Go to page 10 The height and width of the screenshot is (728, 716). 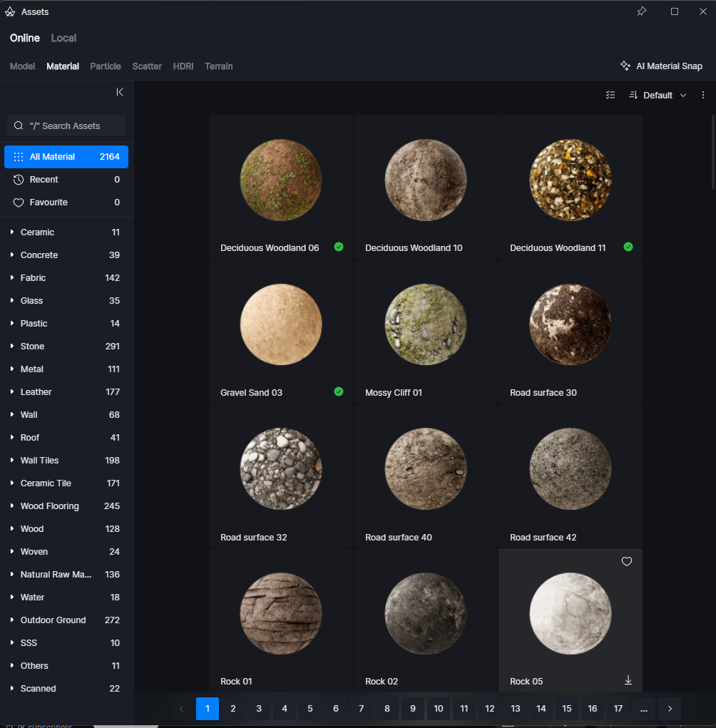[439, 709]
